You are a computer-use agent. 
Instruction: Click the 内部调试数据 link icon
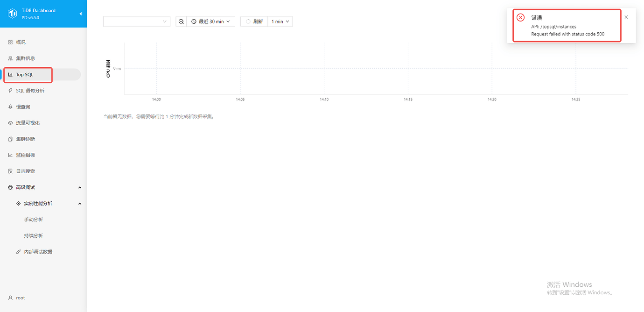[x=19, y=252]
